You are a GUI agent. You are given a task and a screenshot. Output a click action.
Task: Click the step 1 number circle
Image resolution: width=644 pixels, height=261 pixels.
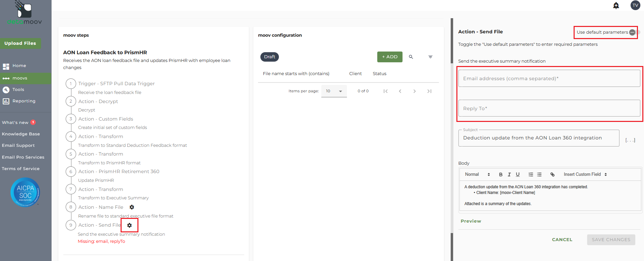tap(71, 84)
